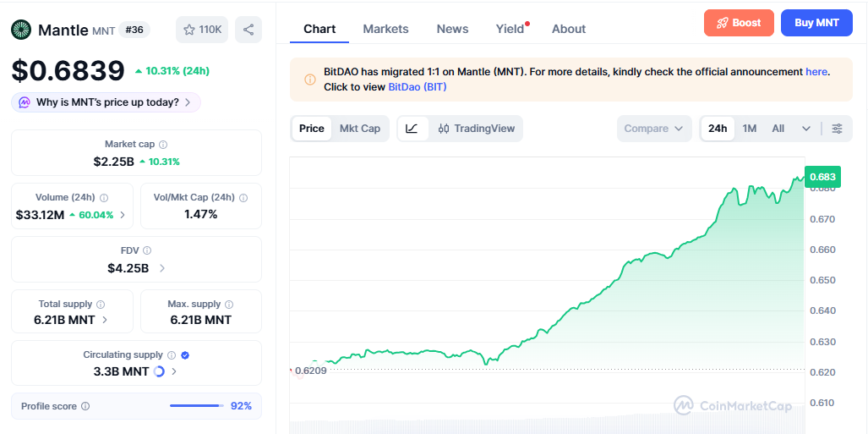Switch chart to Price view
This screenshot has width=868, height=434.
pos(312,129)
